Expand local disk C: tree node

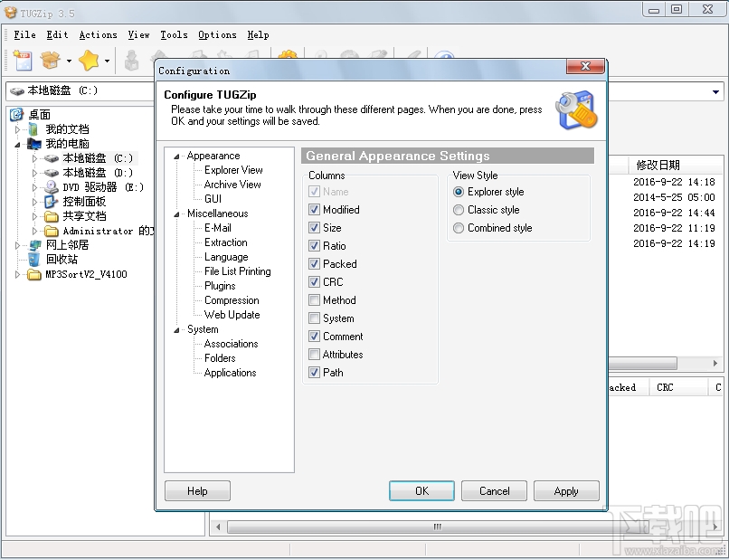34,158
